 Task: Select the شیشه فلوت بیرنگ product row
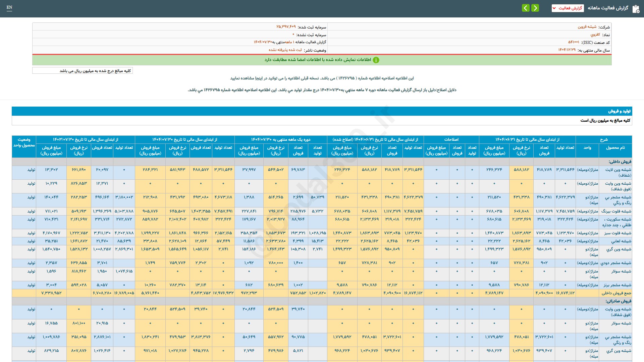[616, 211]
